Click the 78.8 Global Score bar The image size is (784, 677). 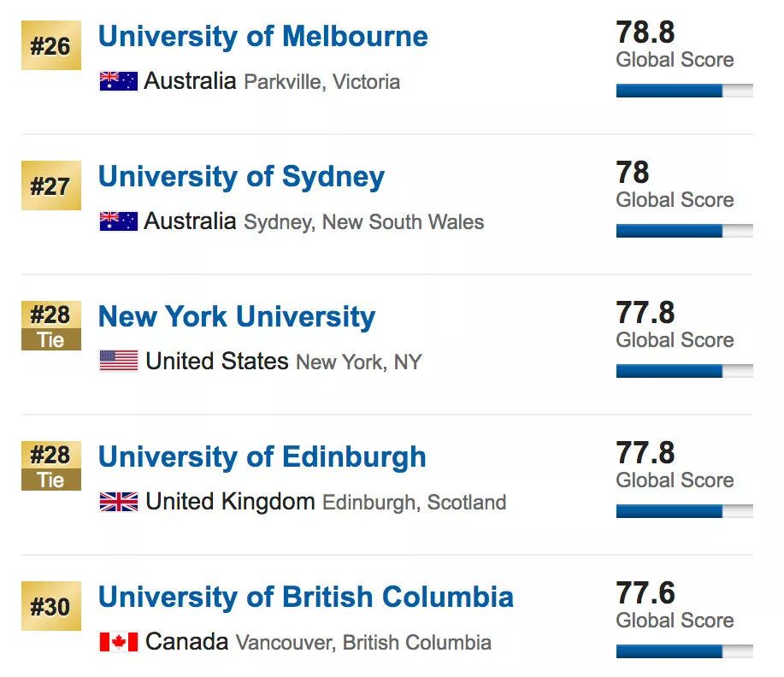(x=685, y=91)
